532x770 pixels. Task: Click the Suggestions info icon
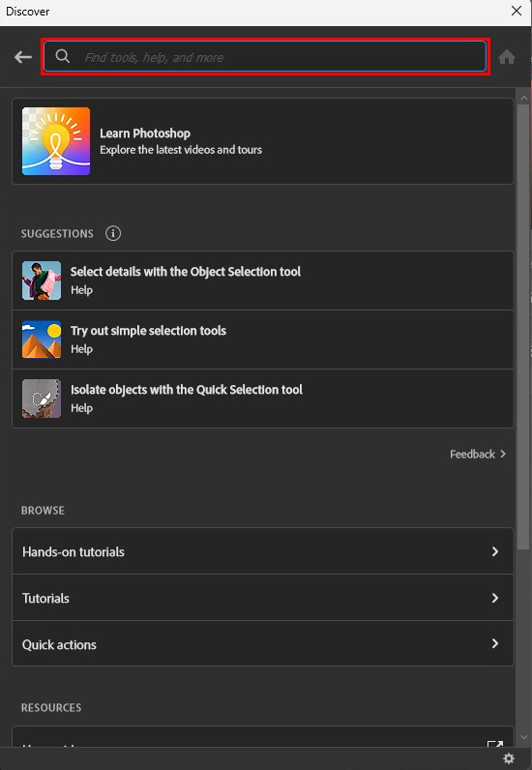tap(113, 233)
